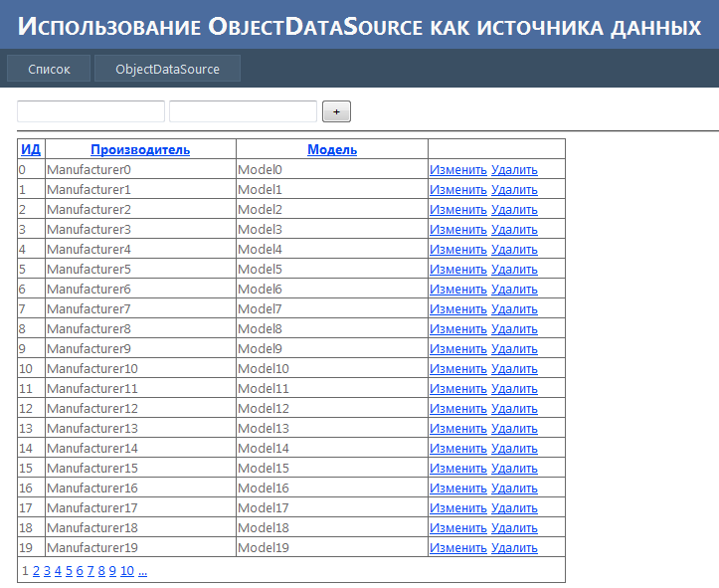Sort by the Модель column header
Viewport: 719px width, 588px height.
click(332, 149)
